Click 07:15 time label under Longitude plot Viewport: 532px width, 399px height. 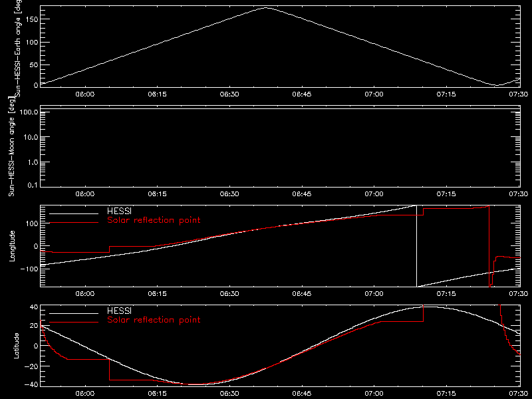tap(446, 294)
